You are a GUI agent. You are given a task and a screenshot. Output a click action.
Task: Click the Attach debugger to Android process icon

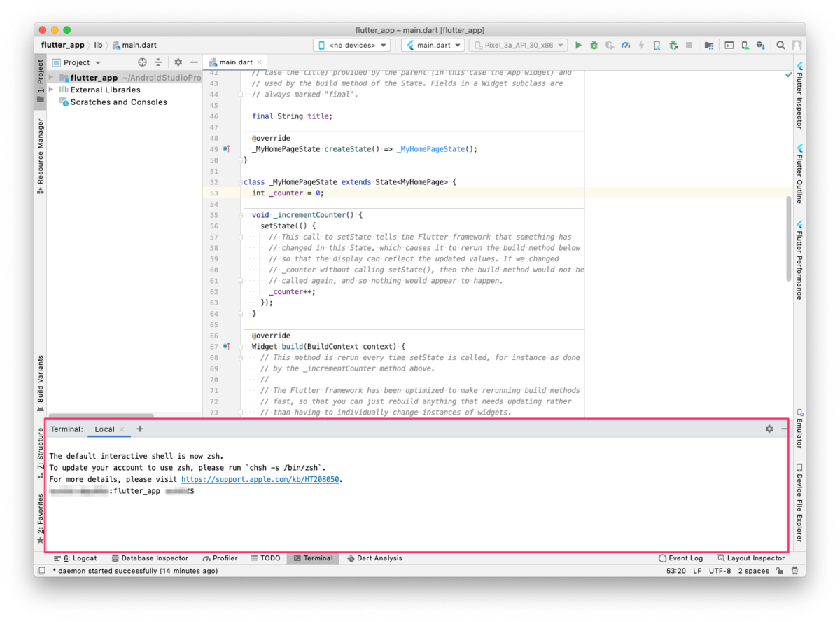673,45
